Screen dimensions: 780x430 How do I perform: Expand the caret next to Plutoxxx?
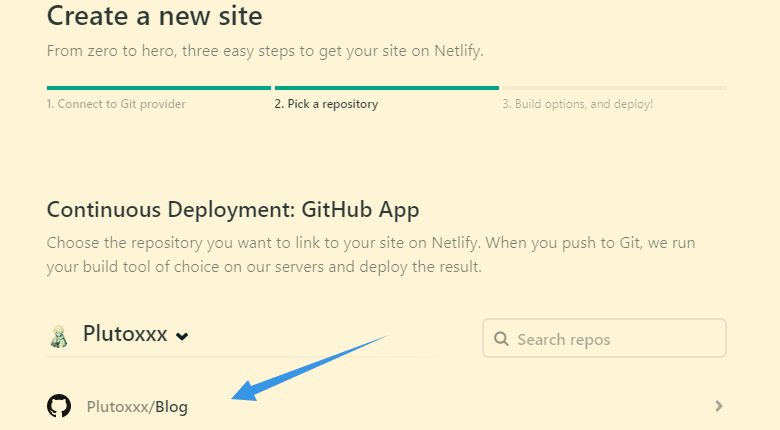[182, 337]
